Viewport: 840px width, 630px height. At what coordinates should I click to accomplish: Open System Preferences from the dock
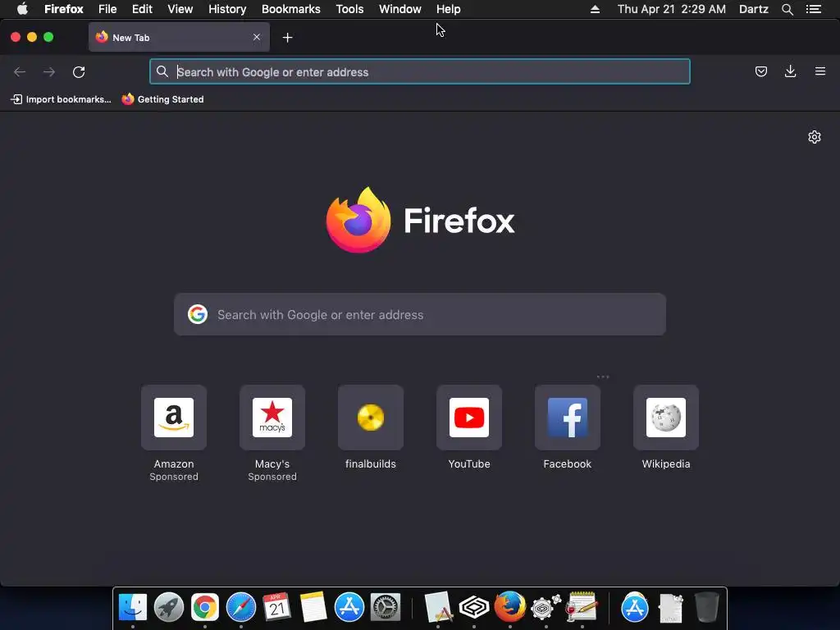pyautogui.click(x=386, y=608)
